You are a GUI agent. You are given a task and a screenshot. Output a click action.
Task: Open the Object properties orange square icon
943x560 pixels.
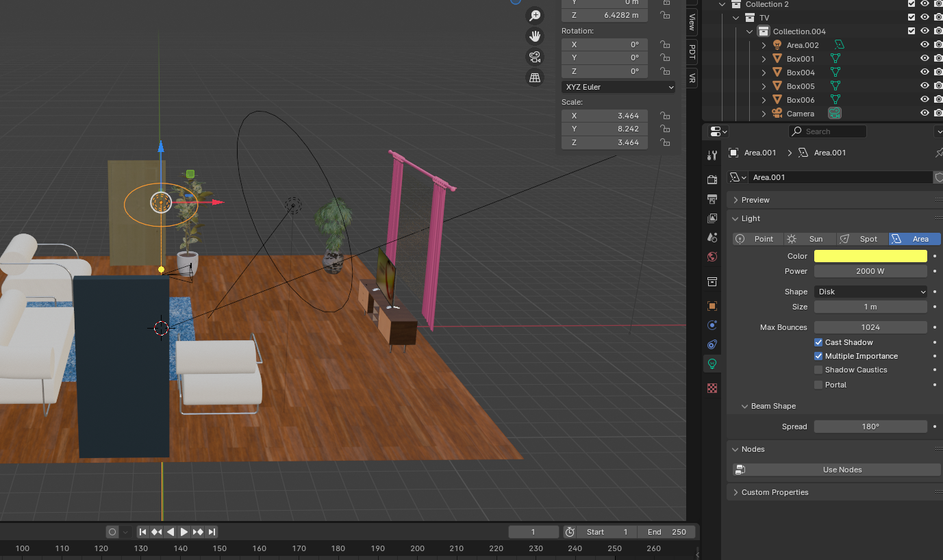[712, 306]
